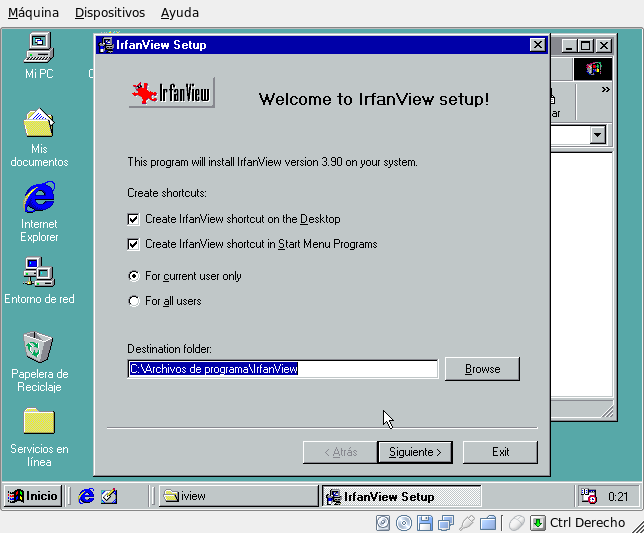This screenshot has height=533, width=644.
Task: Click the Siguiente button
Action: [x=415, y=452]
